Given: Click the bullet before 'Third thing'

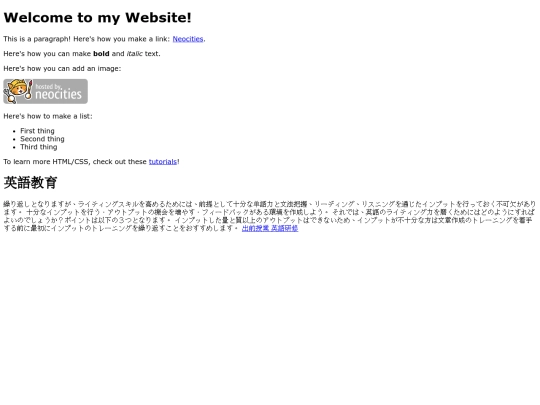Looking at the screenshot, I should coord(14,147).
